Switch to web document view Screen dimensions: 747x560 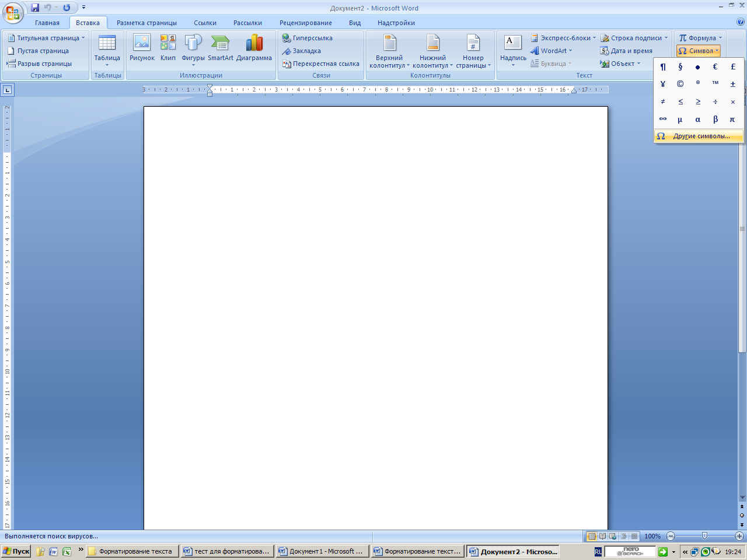(x=613, y=536)
